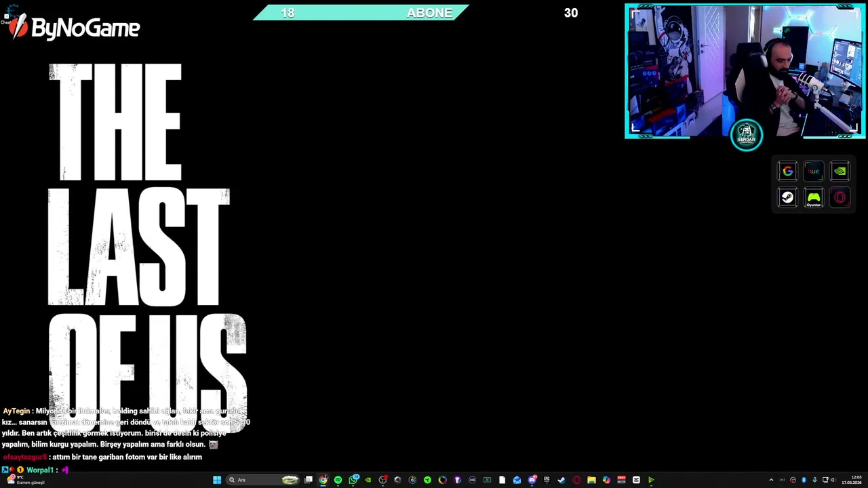The width and height of the screenshot is (868, 488).
Task: Open the network tray icon
Action: (x=825, y=480)
